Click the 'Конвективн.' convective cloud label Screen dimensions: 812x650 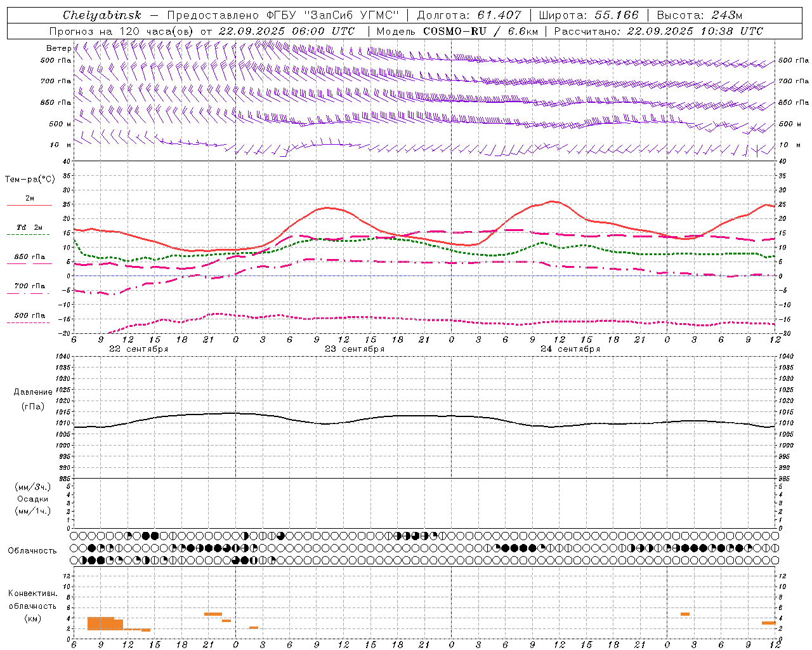tap(33, 594)
